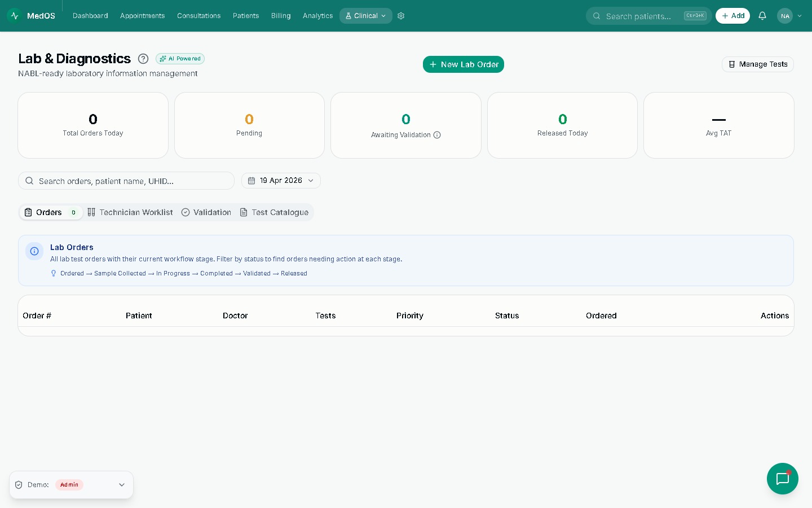812x508 pixels.
Task: Click the Priority column header
Action: point(410,316)
